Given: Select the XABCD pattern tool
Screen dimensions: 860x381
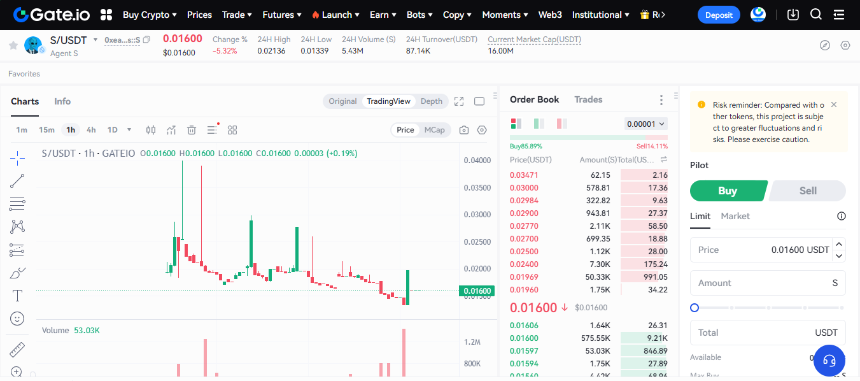Looking at the screenshot, I should click(x=17, y=226).
